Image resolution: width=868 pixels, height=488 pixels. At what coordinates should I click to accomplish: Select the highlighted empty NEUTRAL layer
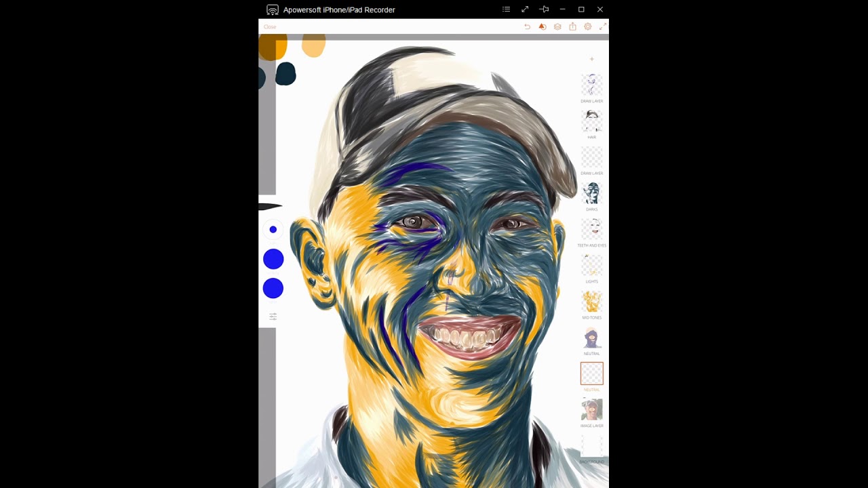592,373
